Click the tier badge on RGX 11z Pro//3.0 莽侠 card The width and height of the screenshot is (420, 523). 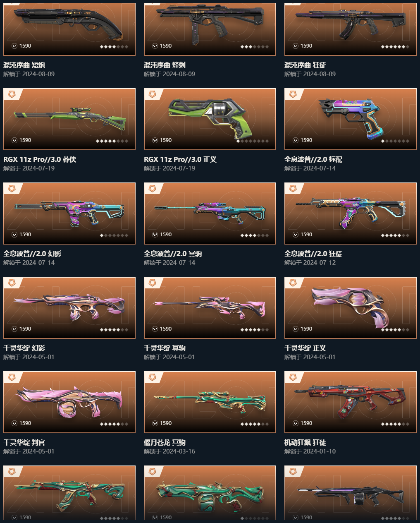coord(11,94)
